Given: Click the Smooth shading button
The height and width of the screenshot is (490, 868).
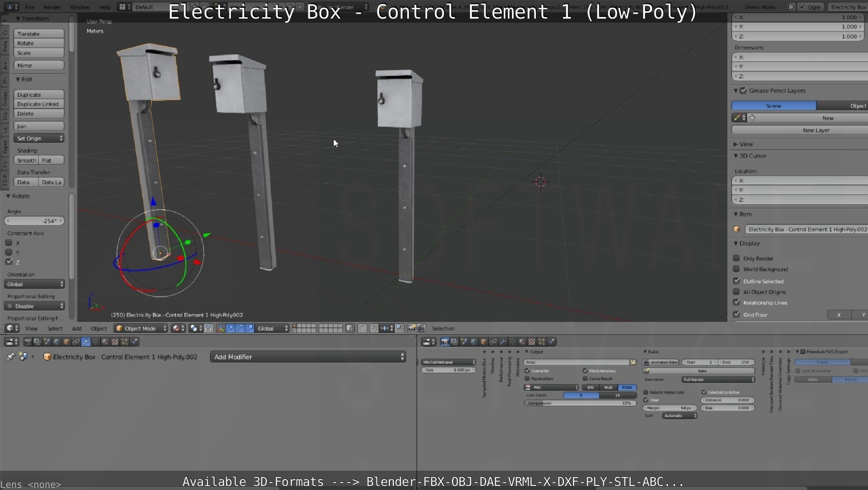Looking at the screenshot, I should [x=26, y=160].
